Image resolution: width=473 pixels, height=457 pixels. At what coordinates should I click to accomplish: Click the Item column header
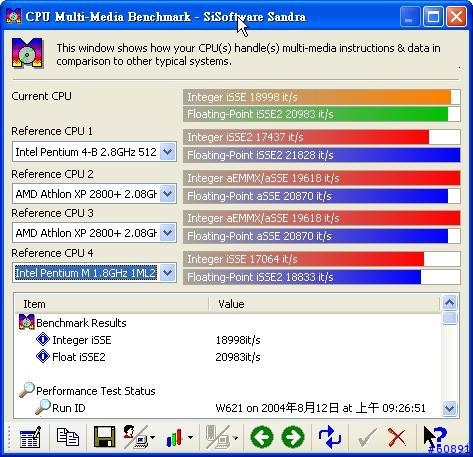pos(111,304)
